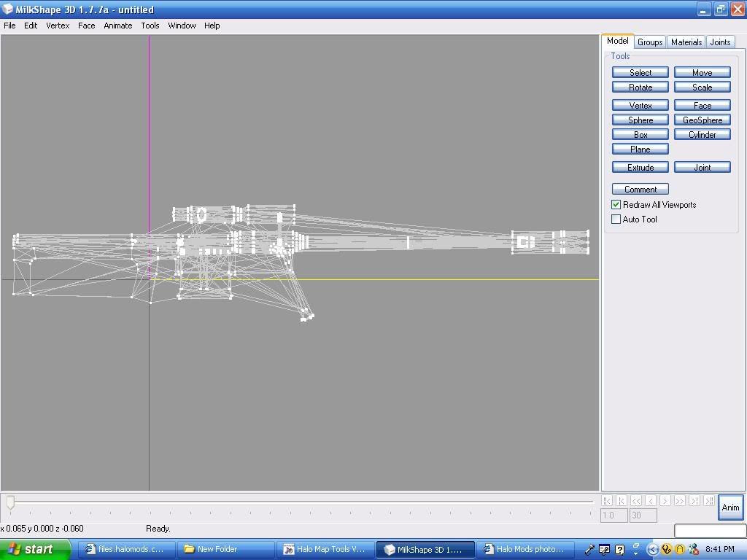This screenshot has height=560, width=747.
Task: Pick the Plane primitive button
Action: click(x=640, y=149)
